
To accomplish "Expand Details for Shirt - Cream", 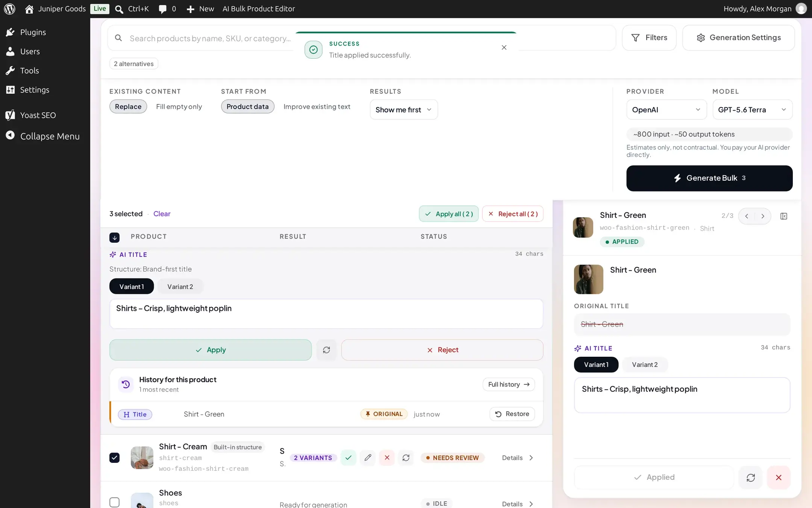I will 518,458.
